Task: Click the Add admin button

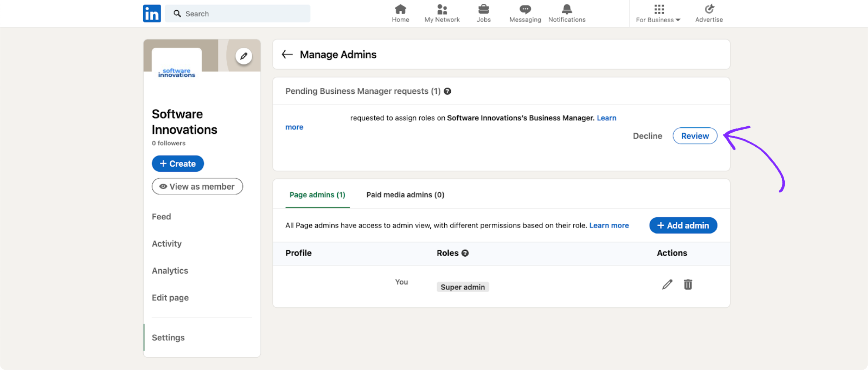Action: (x=683, y=225)
